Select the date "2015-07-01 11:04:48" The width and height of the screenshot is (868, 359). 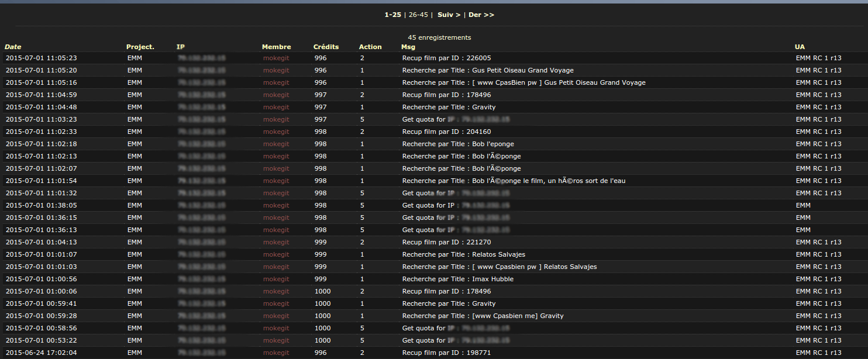pyautogui.click(x=41, y=107)
